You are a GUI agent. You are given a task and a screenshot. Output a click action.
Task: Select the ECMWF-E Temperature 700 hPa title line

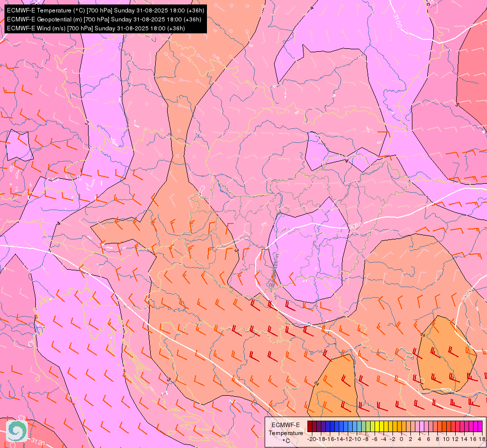tap(105, 10)
